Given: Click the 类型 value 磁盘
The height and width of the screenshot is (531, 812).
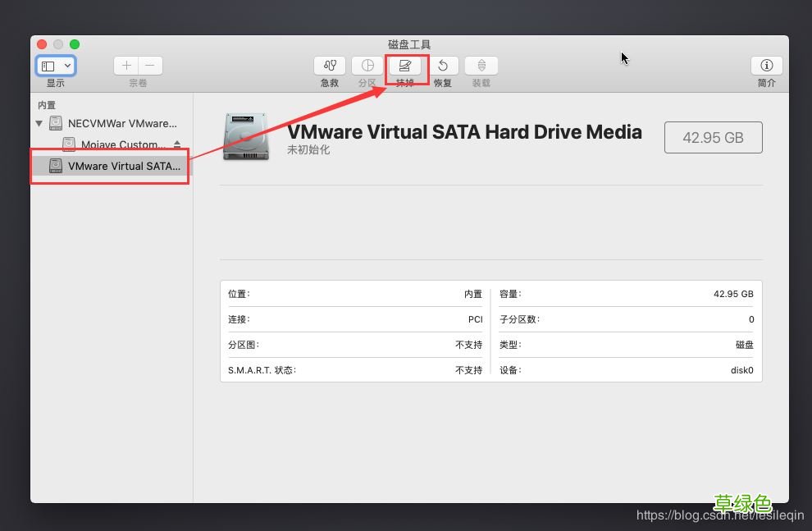Looking at the screenshot, I should pyautogui.click(x=745, y=345).
